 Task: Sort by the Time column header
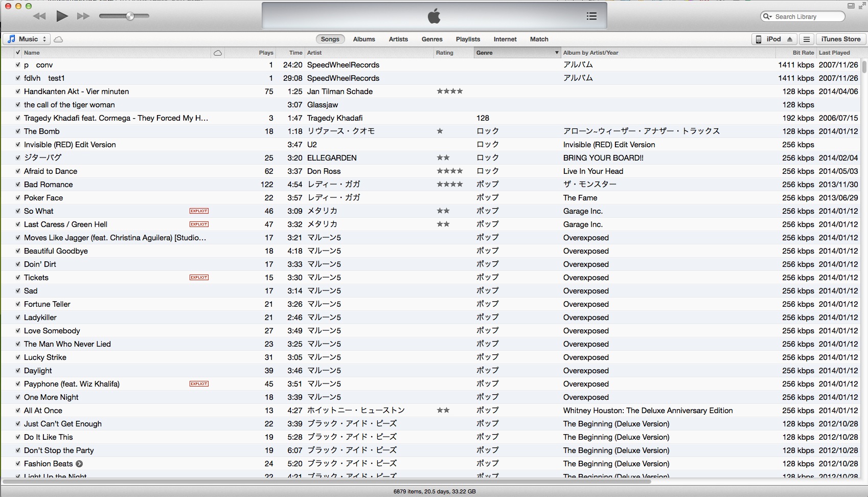(x=290, y=53)
